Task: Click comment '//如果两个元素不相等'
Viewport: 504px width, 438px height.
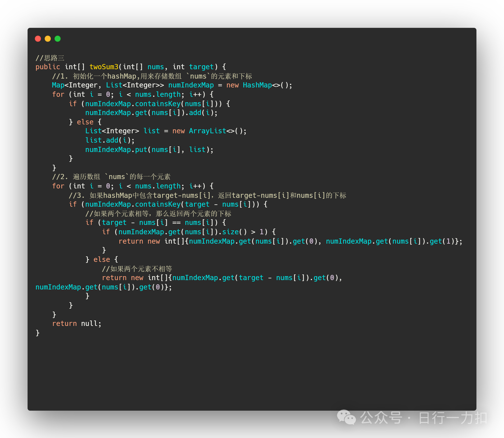Action: pyautogui.click(x=137, y=269)
